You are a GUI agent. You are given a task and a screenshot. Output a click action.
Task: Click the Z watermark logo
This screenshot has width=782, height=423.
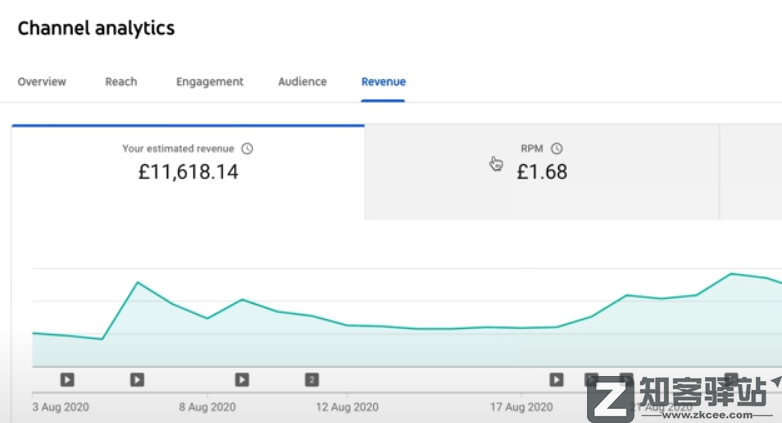pos(610,398)
